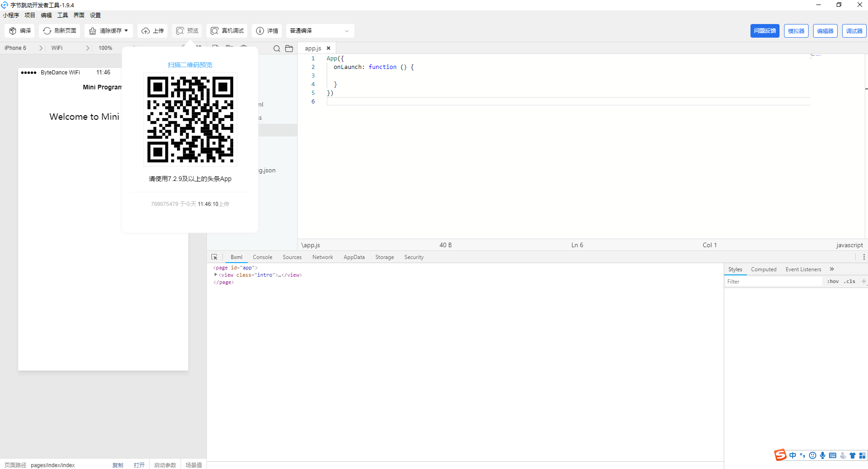Open the 小程序 menu
The image size is (868, 469).
[x=11, y=15]
